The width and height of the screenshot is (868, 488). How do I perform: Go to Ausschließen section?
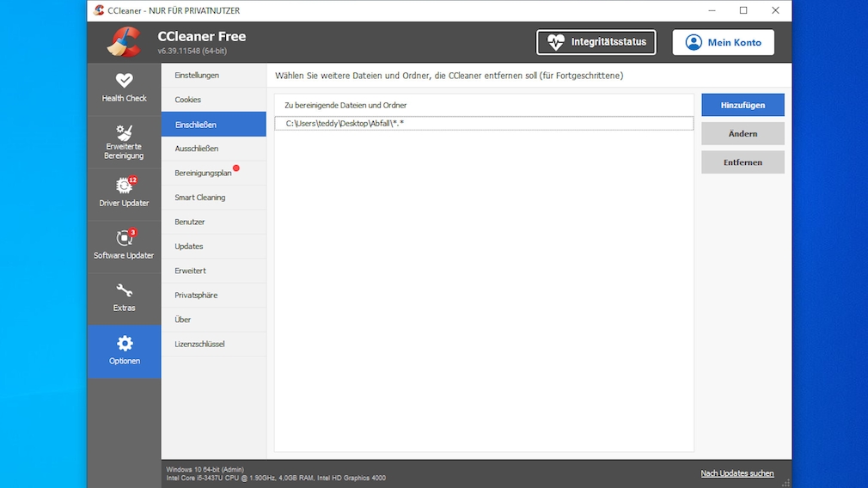coord(197,149)
